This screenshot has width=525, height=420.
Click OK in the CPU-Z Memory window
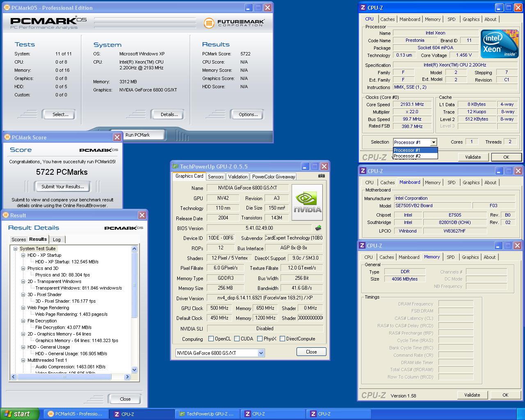[505, 395]
